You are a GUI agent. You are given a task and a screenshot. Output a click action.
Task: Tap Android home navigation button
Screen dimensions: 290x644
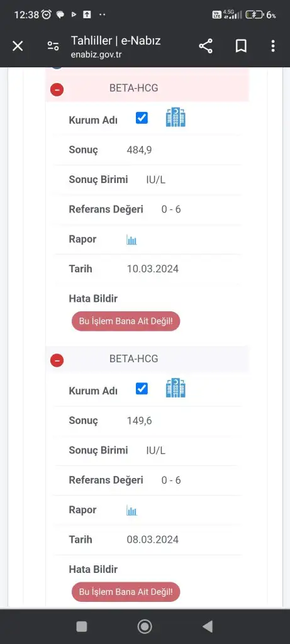click(x=145, y=626)
